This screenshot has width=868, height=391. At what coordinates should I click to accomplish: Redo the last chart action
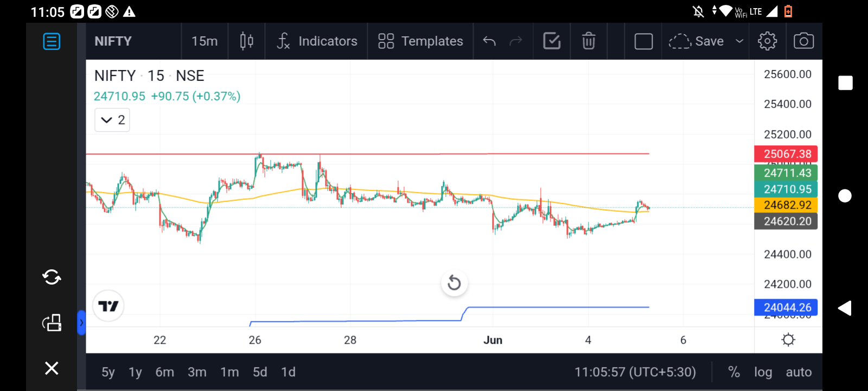[x=516, y=41]
